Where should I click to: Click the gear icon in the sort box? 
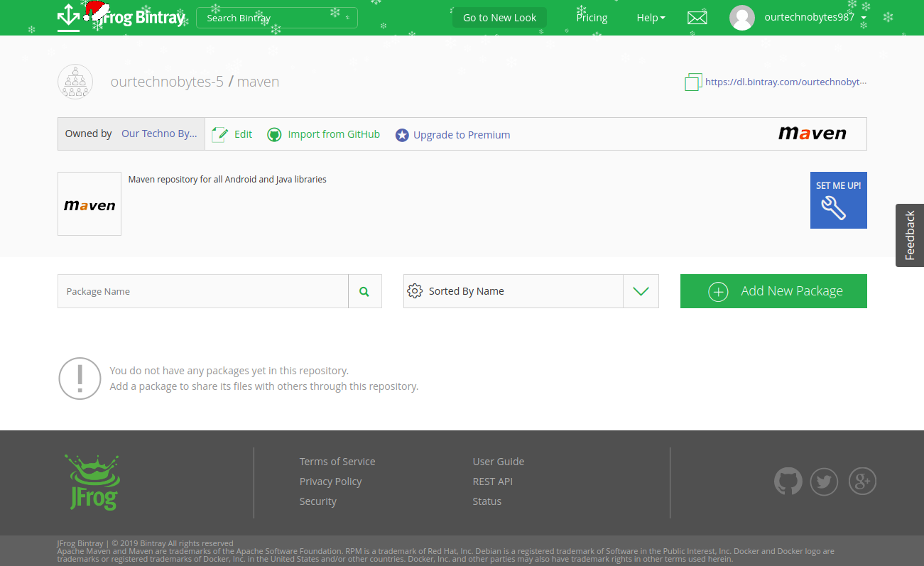415,290
